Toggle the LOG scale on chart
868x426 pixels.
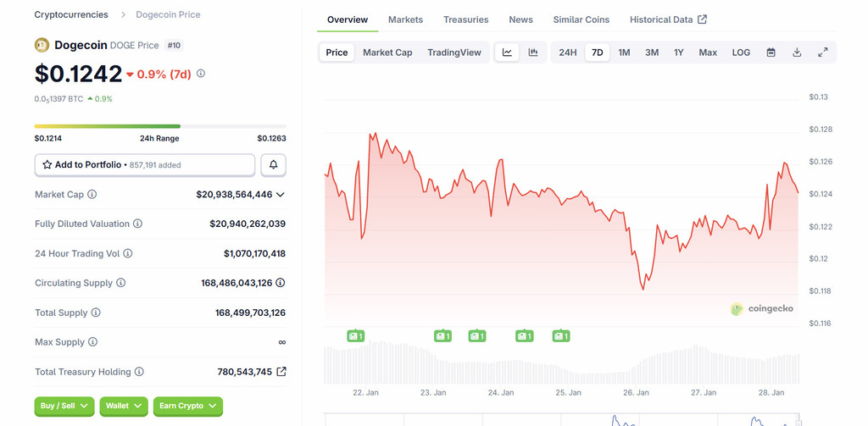coord(741,53)
